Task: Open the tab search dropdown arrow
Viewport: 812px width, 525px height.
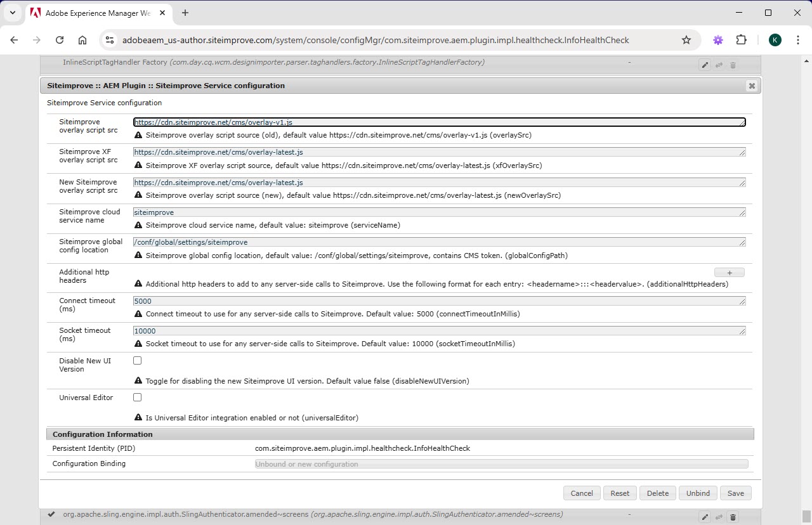Action: 12,13
